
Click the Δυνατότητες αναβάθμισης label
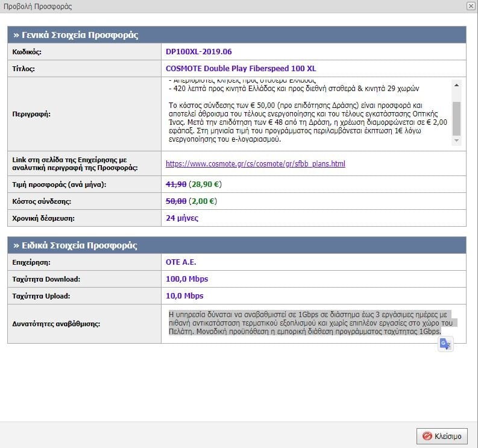(56, 324)
